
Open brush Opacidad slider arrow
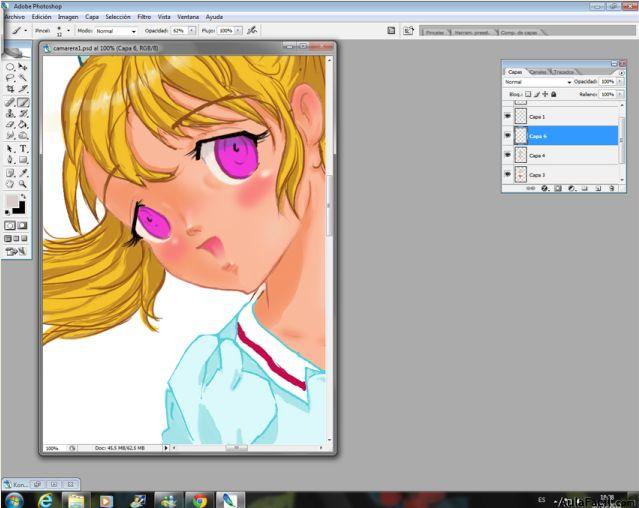tap(192, 31)
